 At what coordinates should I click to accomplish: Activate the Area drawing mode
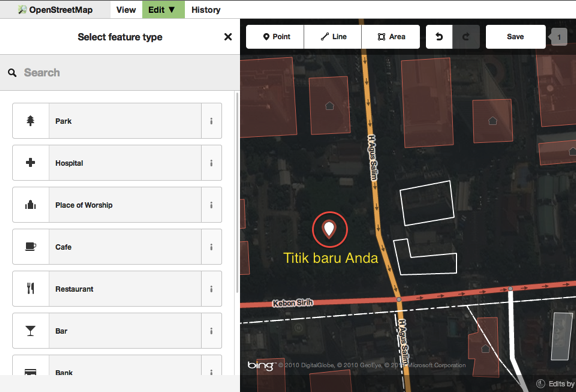click(391, 37)
